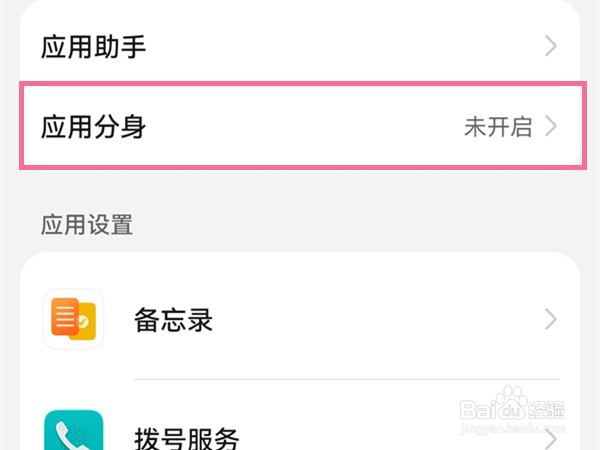Open 备忘录 via its chevron arrow

coord(550,320)
